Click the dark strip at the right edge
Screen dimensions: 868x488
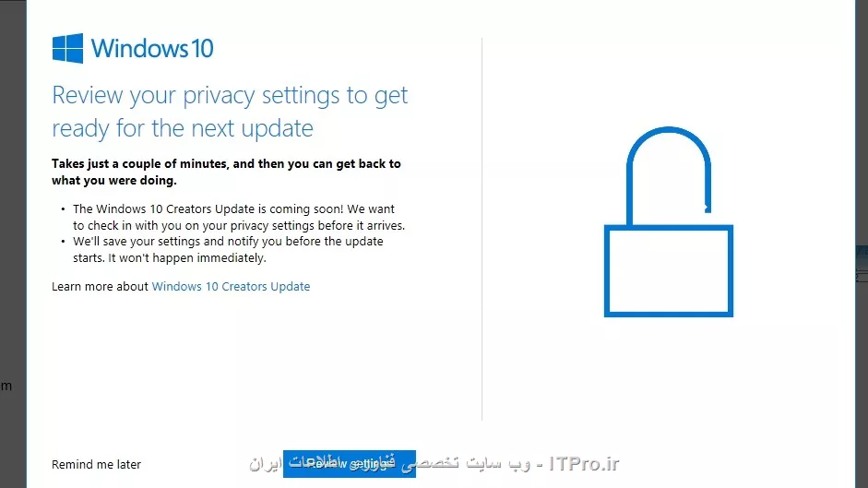coord(862,244)
